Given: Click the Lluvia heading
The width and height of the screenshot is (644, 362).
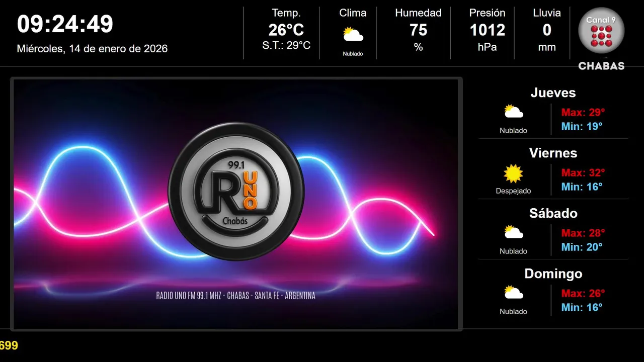Looking at the screenshot, I should pyautogui.click(x=547, y=13).
